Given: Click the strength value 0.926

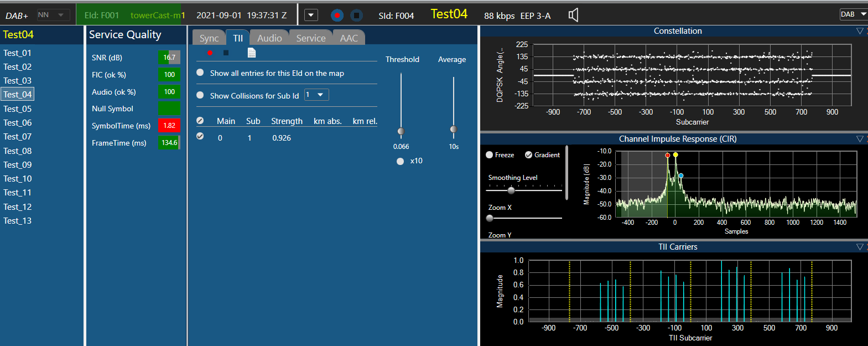Looking at the screenshot, I should (x=282, y=138).
